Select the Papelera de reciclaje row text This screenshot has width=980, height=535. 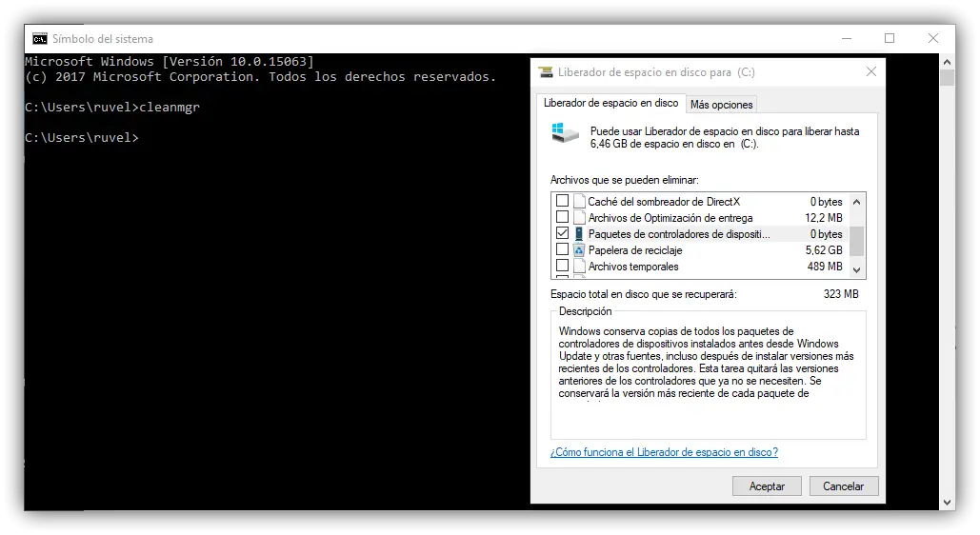635,250
